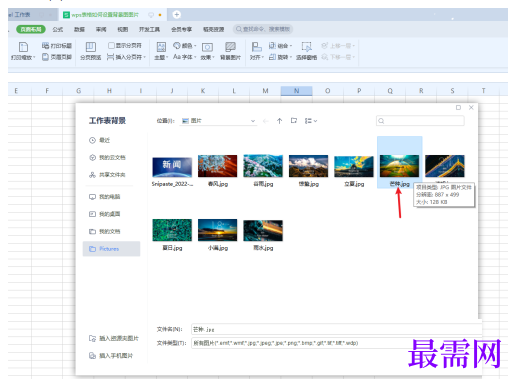
Task: Add a new document tab with plus icon
Action: (177, 15)
